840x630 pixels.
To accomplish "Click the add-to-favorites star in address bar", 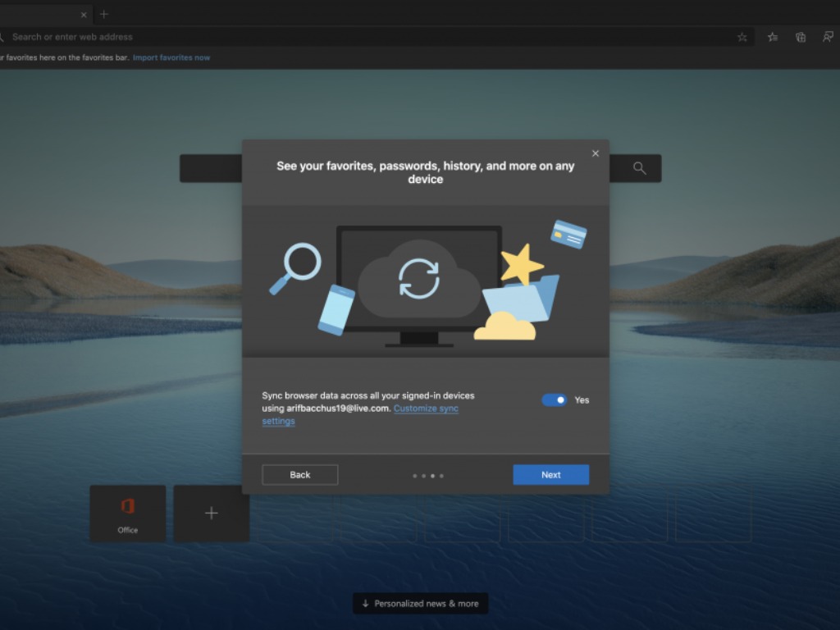I will 742,37.
